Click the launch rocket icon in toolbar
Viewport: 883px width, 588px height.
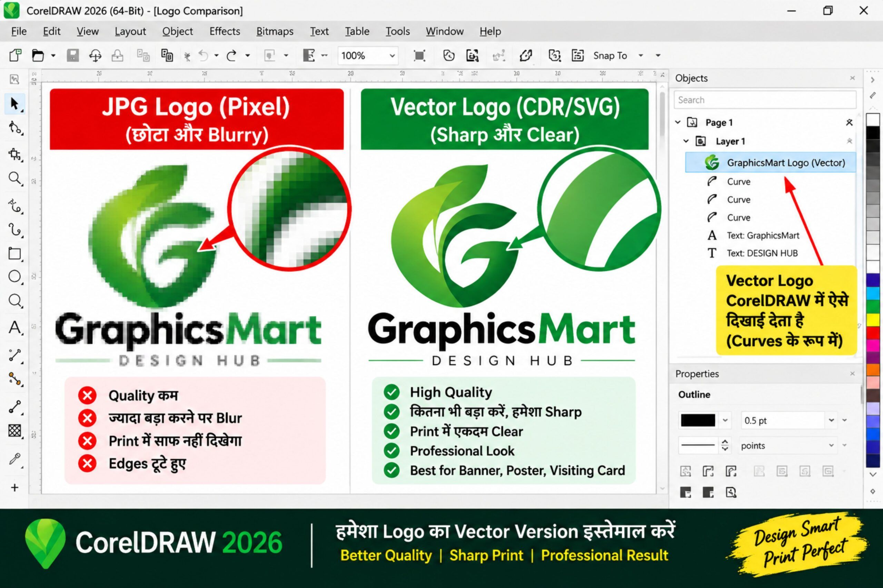tap(526, 55)
